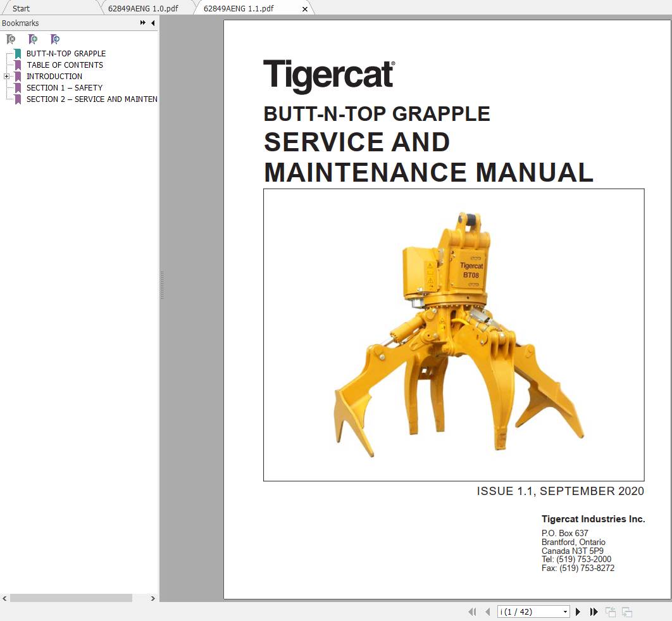The width and height of the screenshot is (672, 621).
Task: Open the page number dropdown
Action: [x=565, y=612]
